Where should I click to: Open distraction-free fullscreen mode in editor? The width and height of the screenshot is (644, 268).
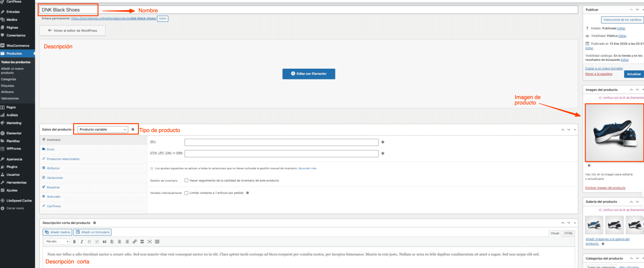pyautogui.click(x=150, y=242)
